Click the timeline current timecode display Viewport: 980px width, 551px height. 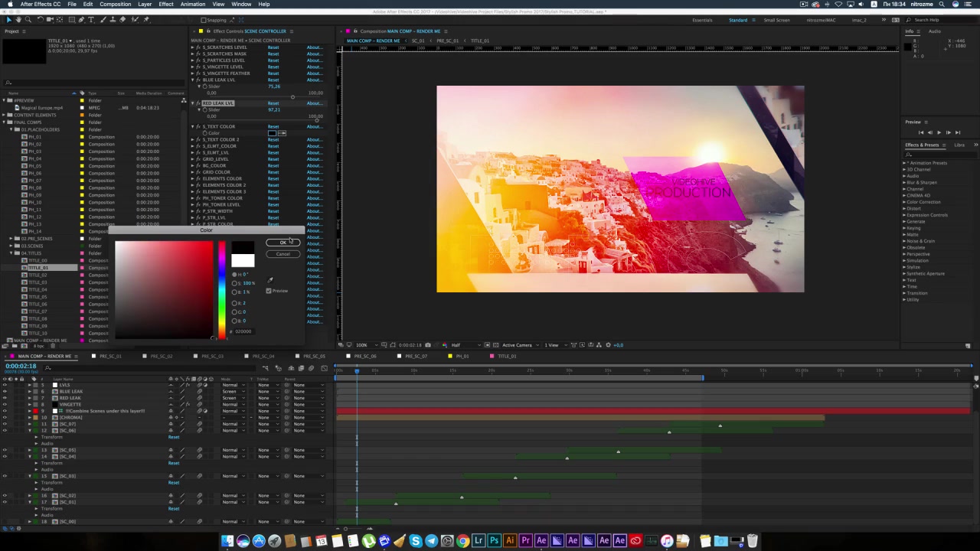pyautogui.click(x=21, y=367)
